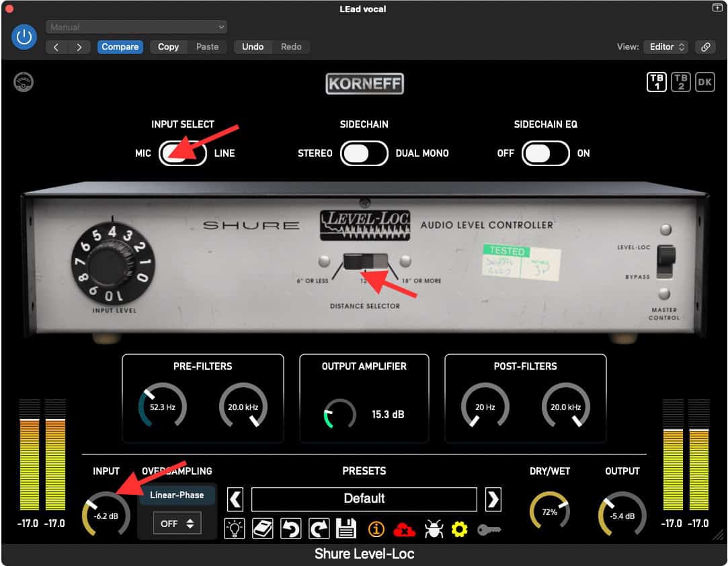Click the Paste button
728x566 pixels.
point(207,47)
